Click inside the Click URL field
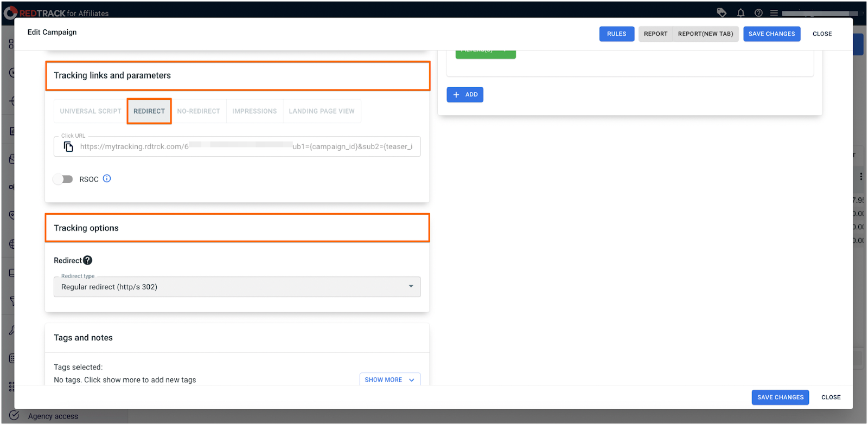 pos(244,147)
